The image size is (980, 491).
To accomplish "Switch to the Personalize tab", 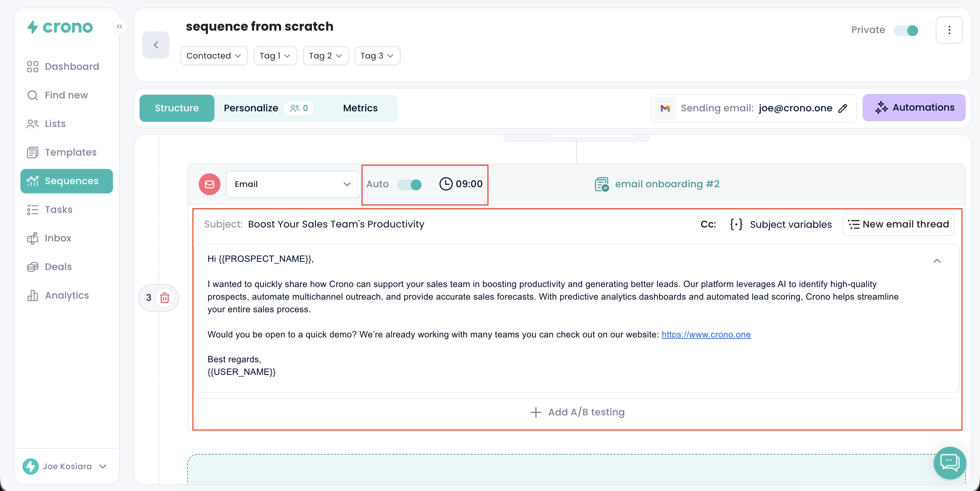I will point(251,108).
